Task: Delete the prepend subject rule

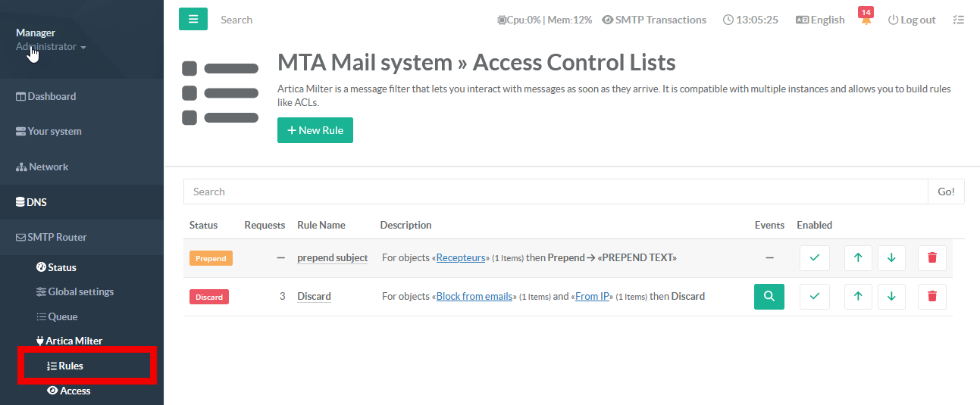Action: (x=931, y=257)
